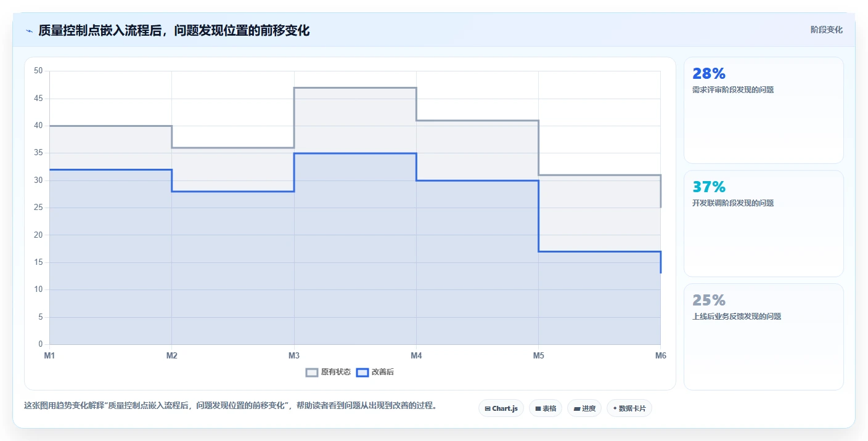Click the description text below the chart
This screenshot has height=441, width=868.
point(230,406)
